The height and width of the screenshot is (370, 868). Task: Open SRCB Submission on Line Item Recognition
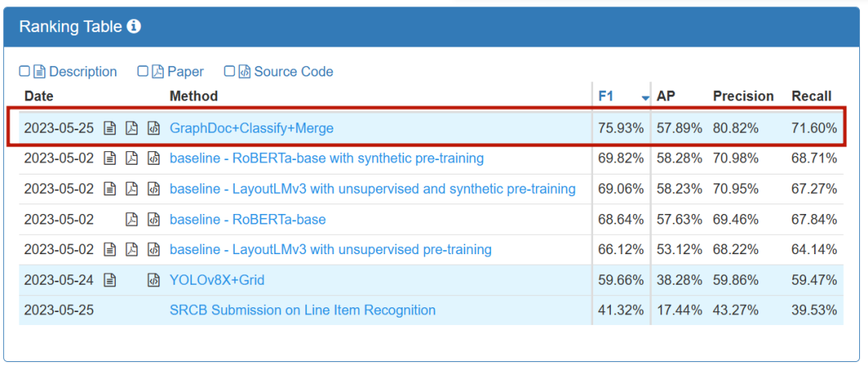pyautogui.click(x=302, y=310)
